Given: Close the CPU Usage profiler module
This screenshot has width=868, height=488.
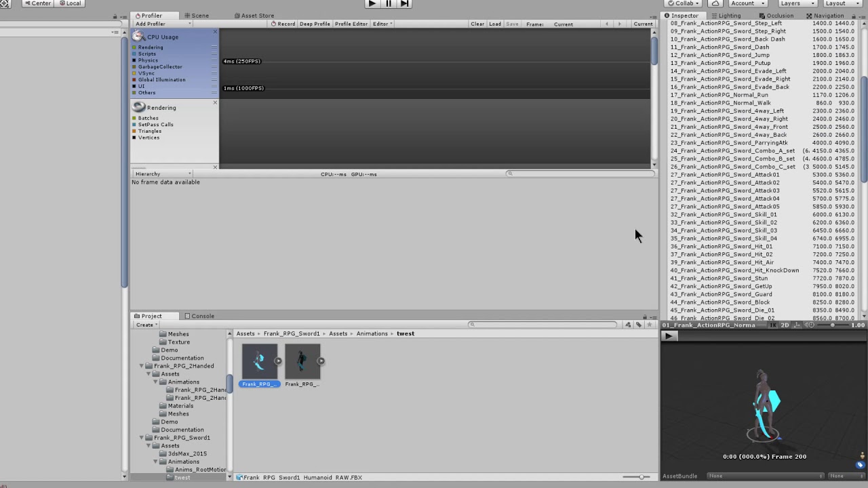Looking at the screenshot, I should coord(215,31).
